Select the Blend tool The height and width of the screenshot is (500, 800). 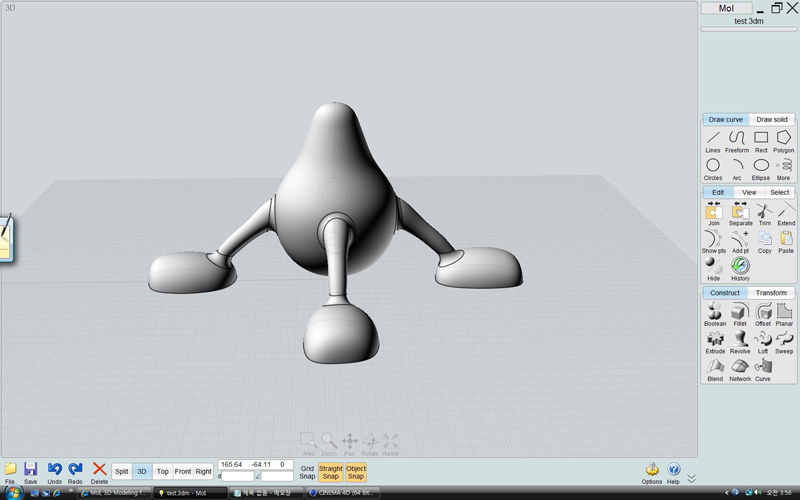click(715, 370)
